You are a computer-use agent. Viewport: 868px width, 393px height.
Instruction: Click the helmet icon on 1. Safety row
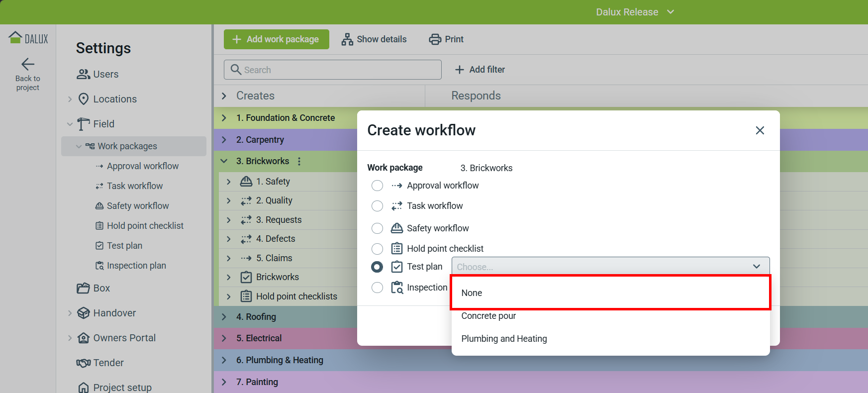(246, 182)
